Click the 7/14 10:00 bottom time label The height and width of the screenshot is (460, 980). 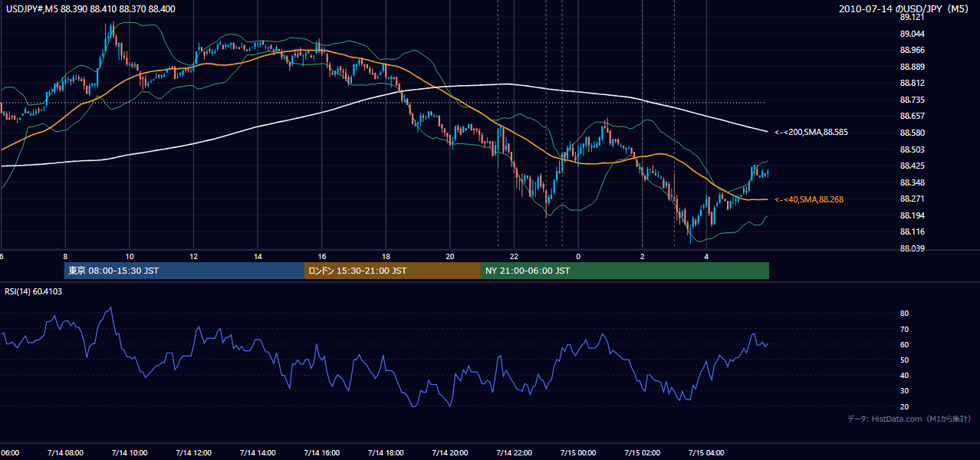point(129,452)
